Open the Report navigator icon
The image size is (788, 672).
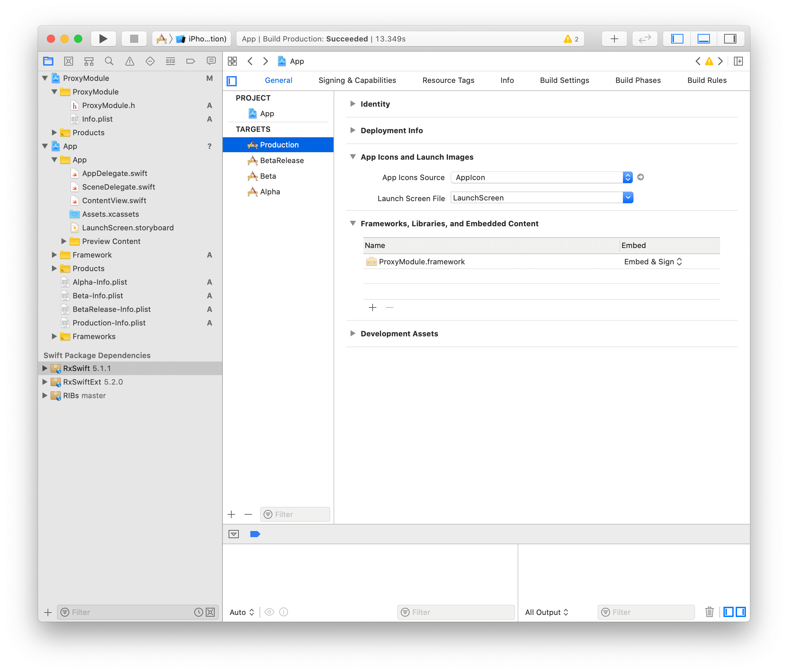pyautogui.click(x=211, y=61)
